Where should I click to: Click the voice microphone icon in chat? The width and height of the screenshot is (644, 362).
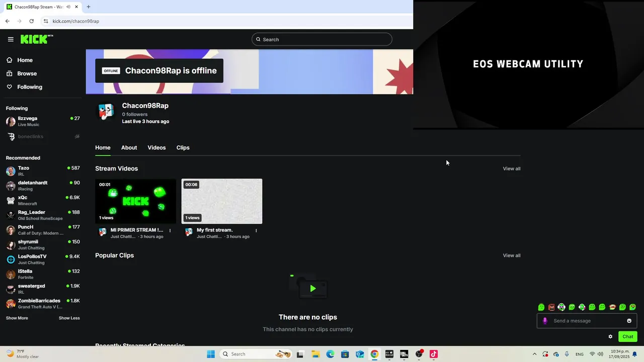545,321
